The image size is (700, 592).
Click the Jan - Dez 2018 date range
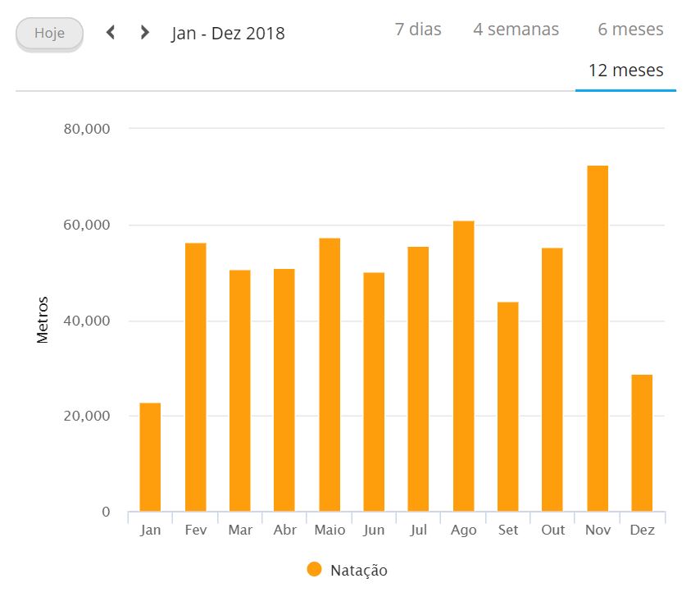tap(228, 34)
